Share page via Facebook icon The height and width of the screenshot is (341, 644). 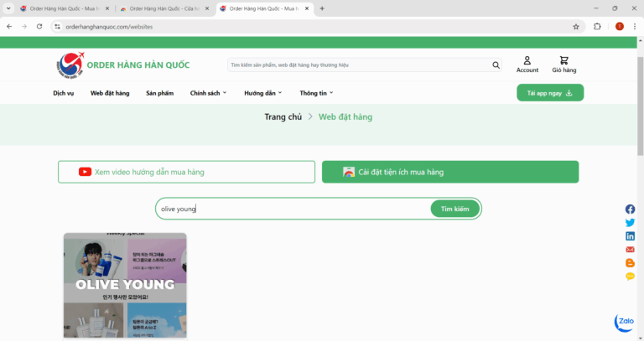point(630,209)
